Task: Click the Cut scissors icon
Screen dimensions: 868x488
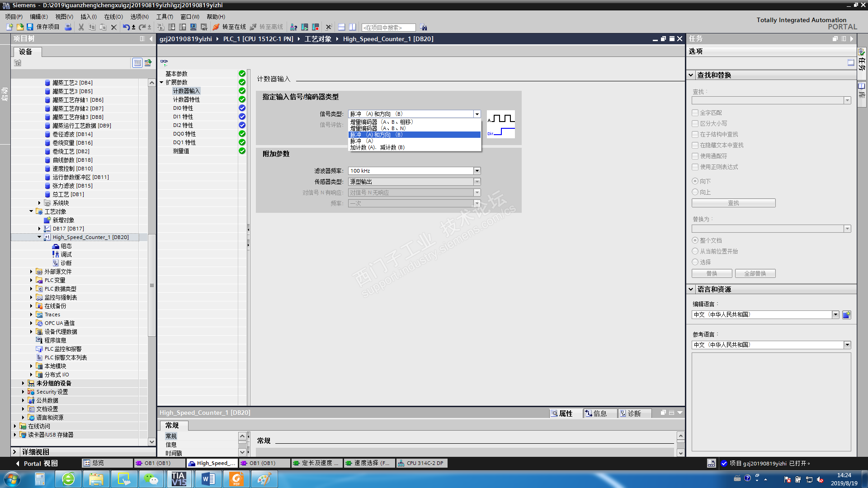Action: click(x=81, y=27)
